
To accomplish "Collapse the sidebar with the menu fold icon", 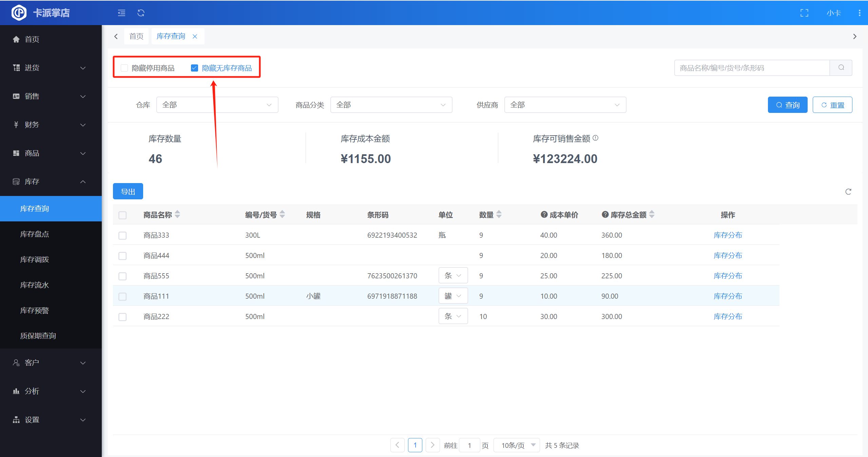I will (121, 13).
